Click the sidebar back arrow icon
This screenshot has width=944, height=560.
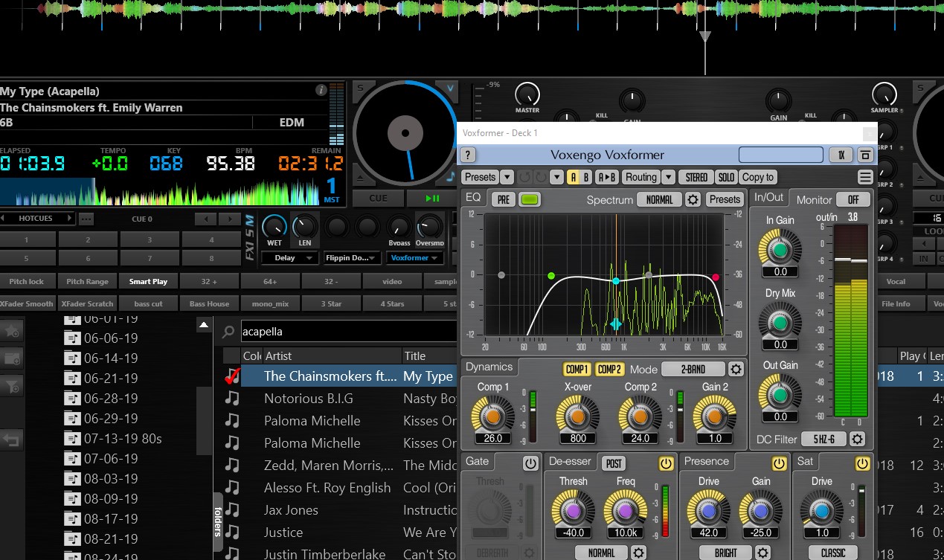pyautogui.click(x=12, y=440)
